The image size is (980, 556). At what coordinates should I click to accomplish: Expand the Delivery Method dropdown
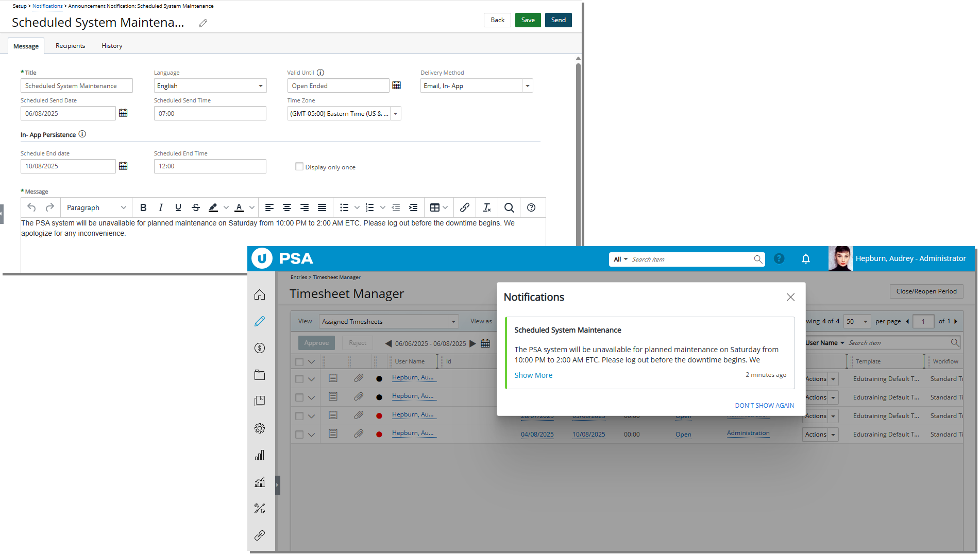[528, 85]
